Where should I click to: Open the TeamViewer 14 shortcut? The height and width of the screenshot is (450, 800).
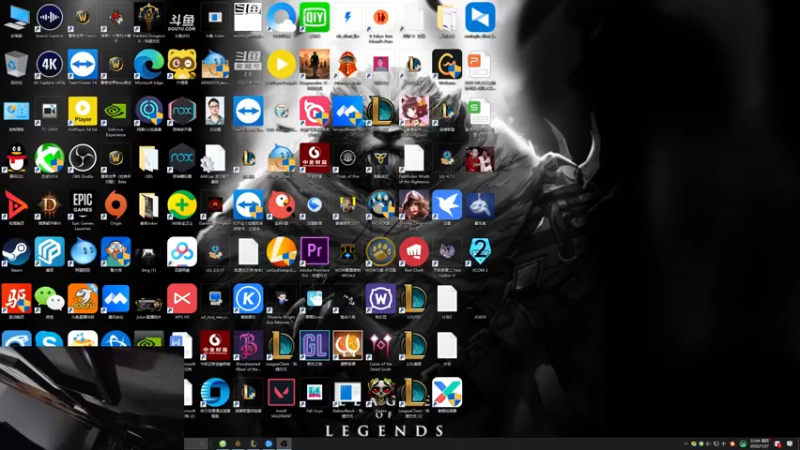(83, 64)
